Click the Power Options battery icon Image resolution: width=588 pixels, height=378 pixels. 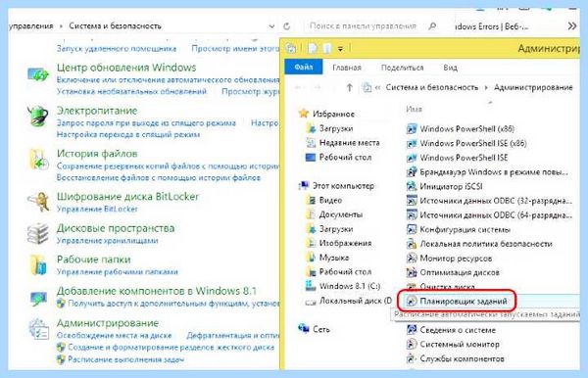[38, 117]
